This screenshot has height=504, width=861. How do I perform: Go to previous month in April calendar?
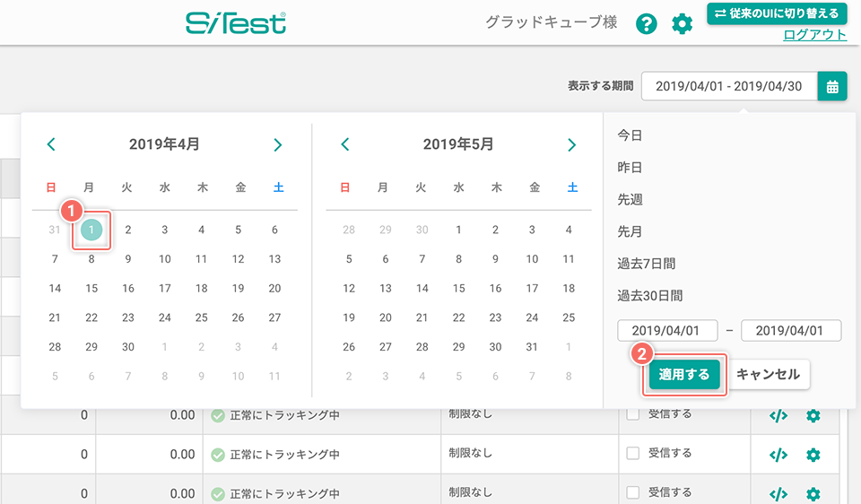point(51,144)
